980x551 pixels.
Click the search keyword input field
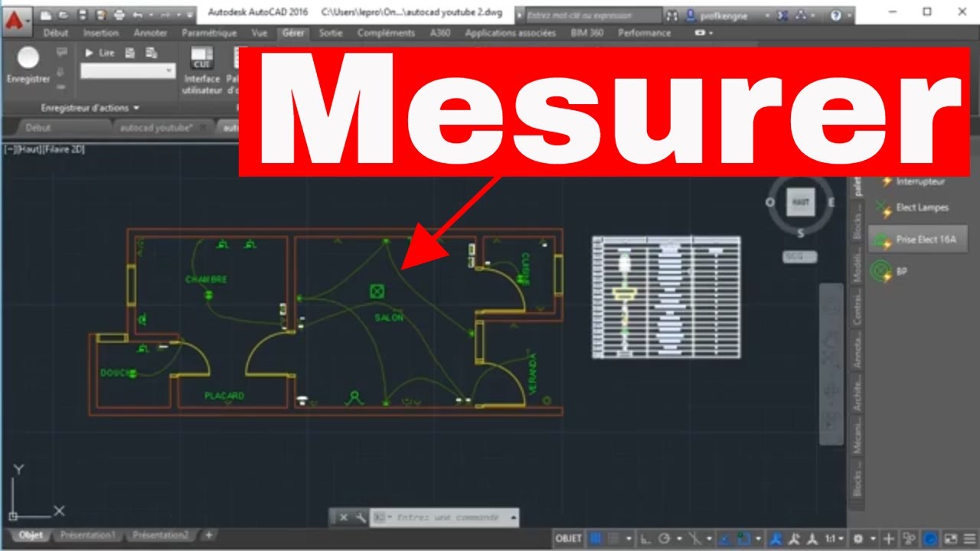point(596,15)
